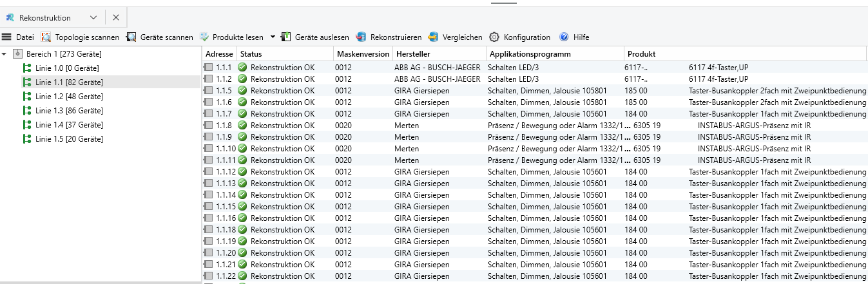Sort by the Adresse column header
This screenshot has height=284, width=868.
220,54
